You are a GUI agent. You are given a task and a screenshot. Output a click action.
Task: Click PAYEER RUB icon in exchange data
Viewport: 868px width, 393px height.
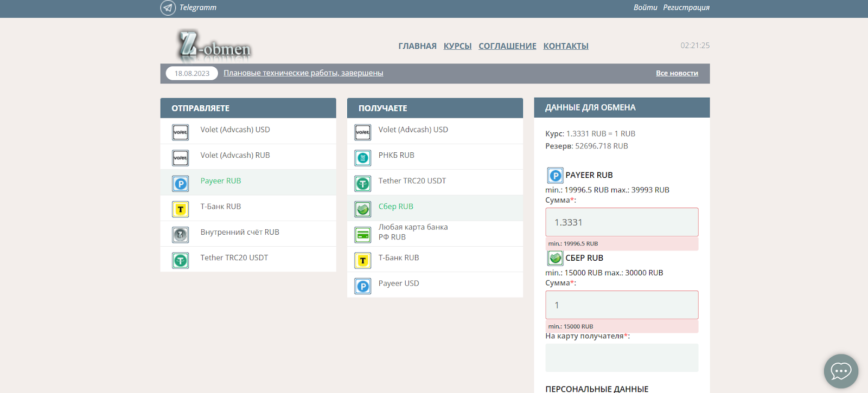555,176
